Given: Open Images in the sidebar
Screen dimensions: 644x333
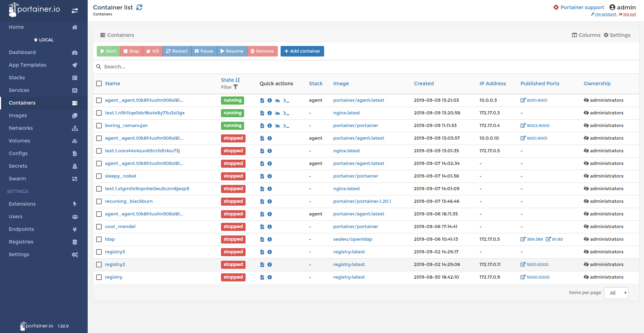Looking at the screenshot, I should 43,115.
